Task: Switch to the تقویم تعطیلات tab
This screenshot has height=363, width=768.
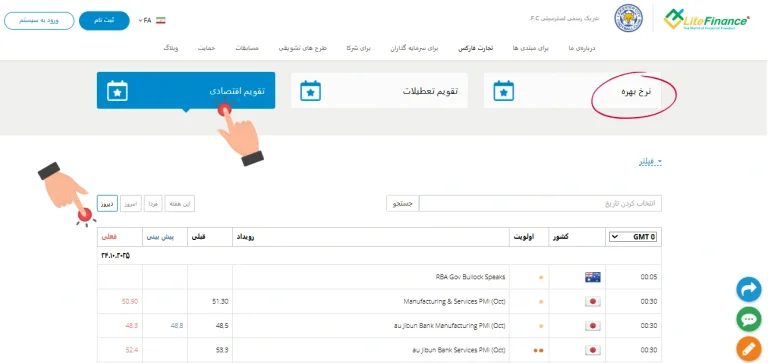Action: (x=379, y=91)
